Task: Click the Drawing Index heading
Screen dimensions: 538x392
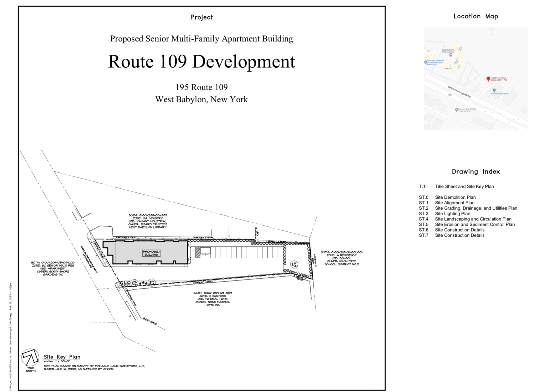Action: [x=476, y=172]
